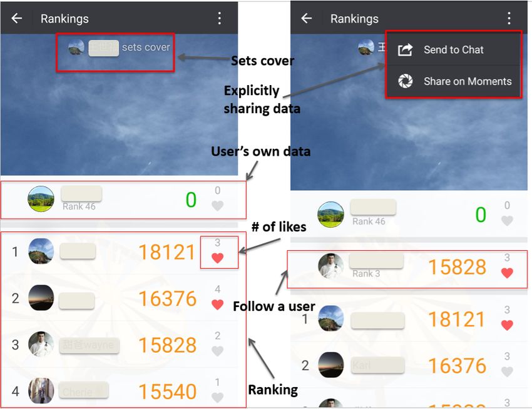Tap the left screen 'Rankings' title
532x409 pixels.
[64, 19]
